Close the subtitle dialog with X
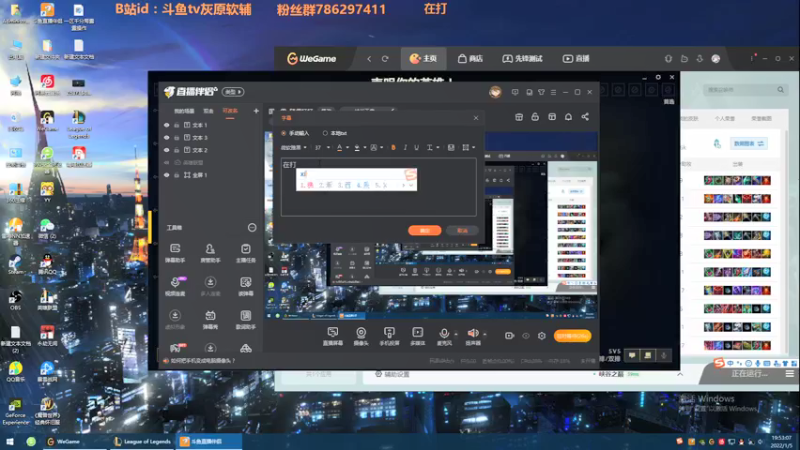Viewport: 800px width, 450px height. click(476, 118)
